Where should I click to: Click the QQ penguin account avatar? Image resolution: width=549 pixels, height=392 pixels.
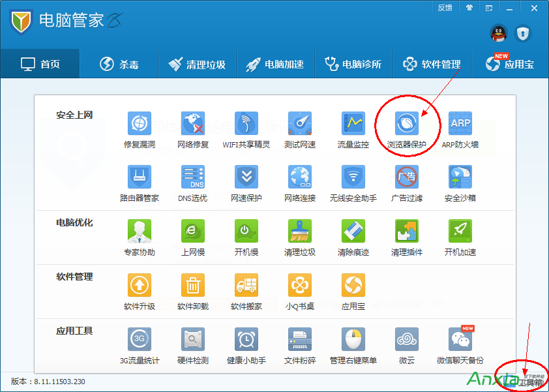click(x=499, y=34)
